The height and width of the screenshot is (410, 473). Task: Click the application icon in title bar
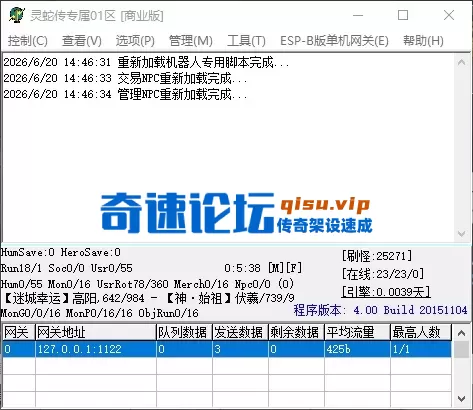tap(17, 15)
